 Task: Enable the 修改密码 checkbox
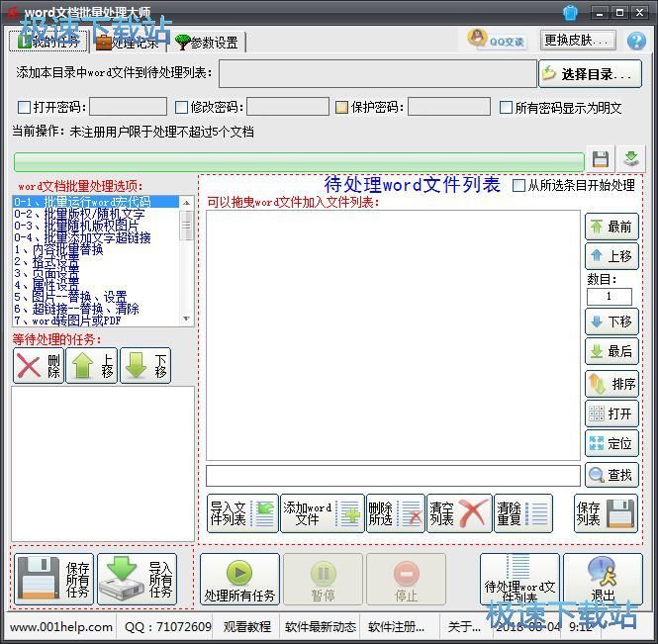[x=181, y=108]
